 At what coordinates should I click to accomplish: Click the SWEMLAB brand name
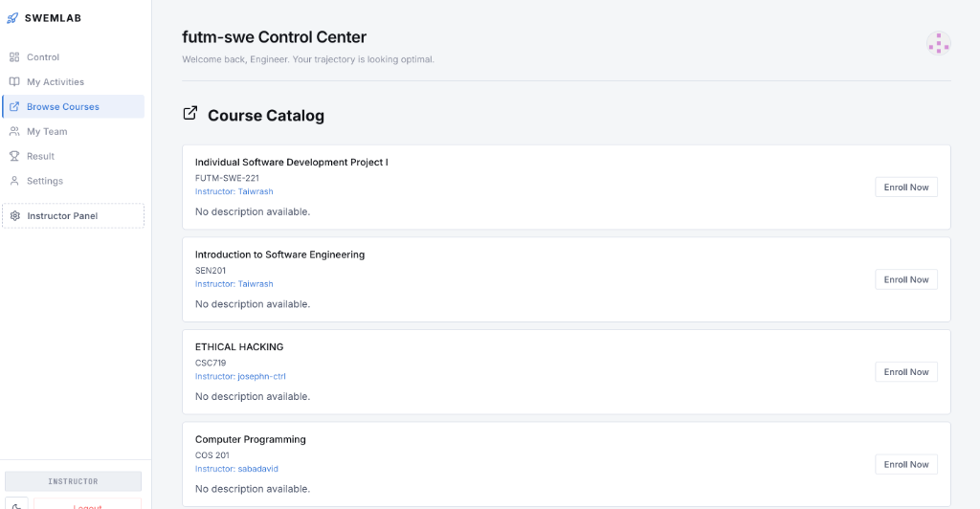click(x=54, y=18)
